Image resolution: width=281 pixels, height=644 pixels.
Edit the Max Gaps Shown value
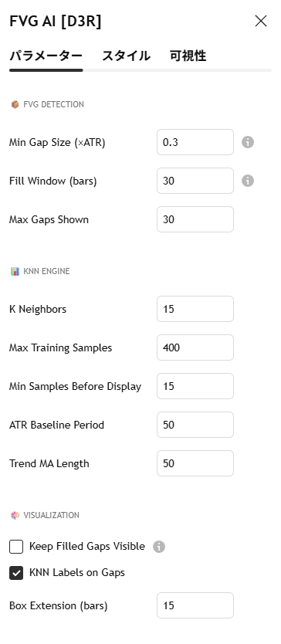pyautogui.click(x=195, y=219)
